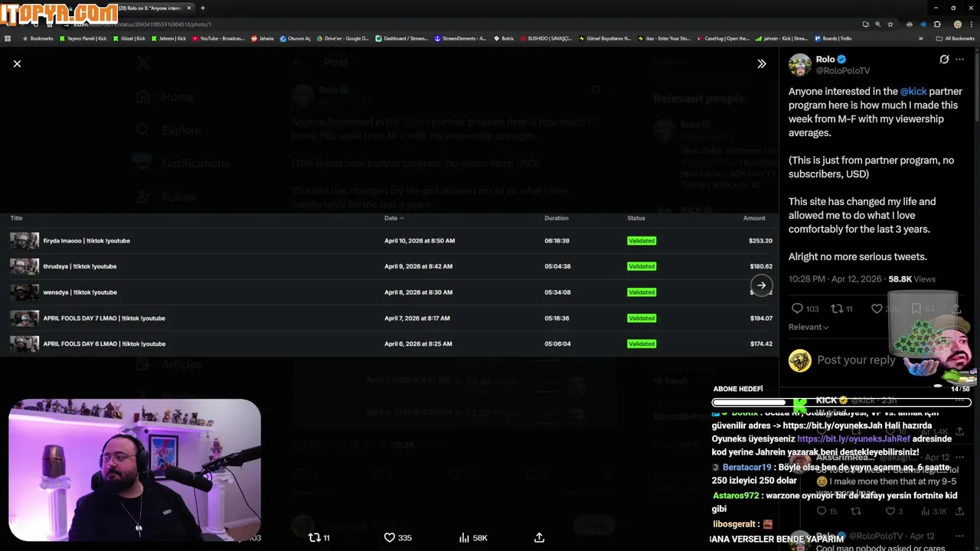Viewport: 980px width, 551px height.
Task: Open the browser three-dot menu
Action: pos(972,24)
